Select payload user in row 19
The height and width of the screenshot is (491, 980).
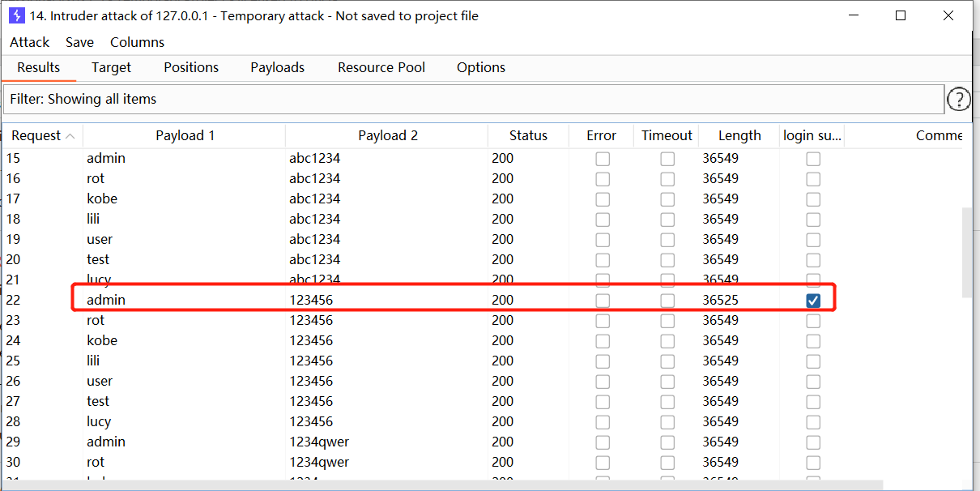click(100, 239)
